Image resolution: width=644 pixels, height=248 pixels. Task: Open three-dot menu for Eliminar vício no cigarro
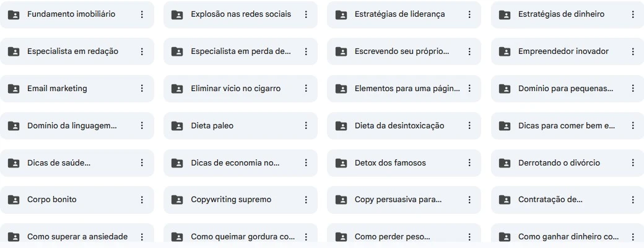[306, 89]
